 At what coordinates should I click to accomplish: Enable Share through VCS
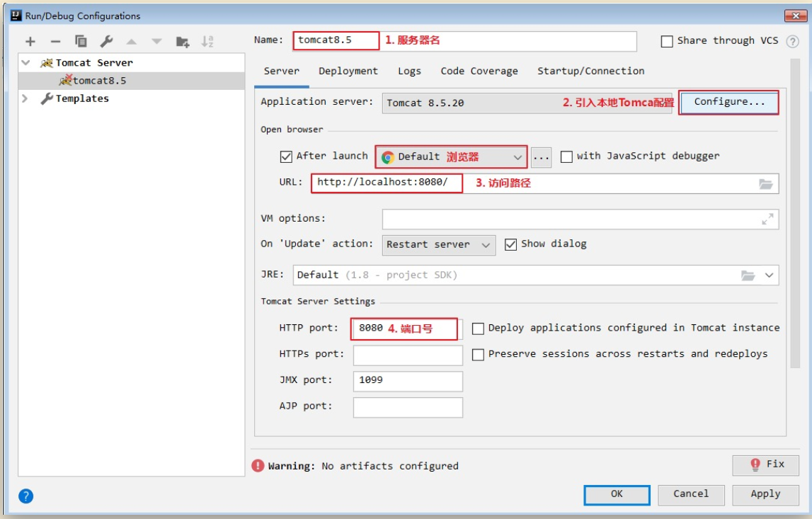[x=667, y=42]
